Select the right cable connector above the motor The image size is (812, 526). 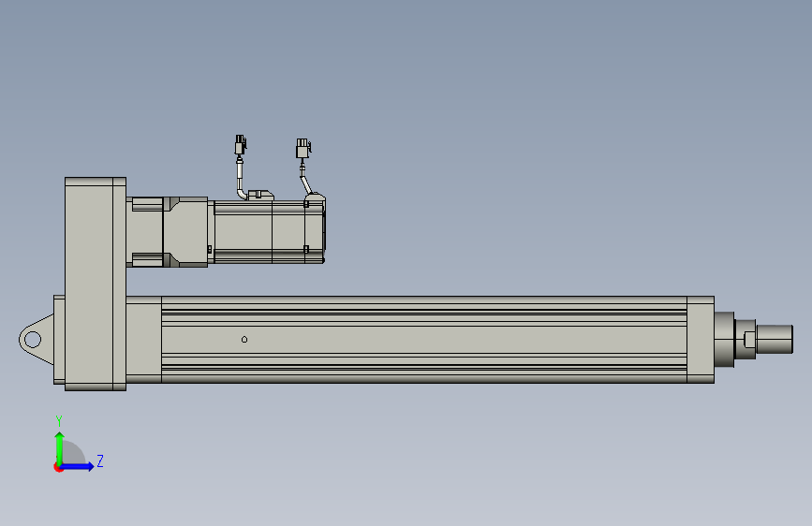tap(303, 148)
